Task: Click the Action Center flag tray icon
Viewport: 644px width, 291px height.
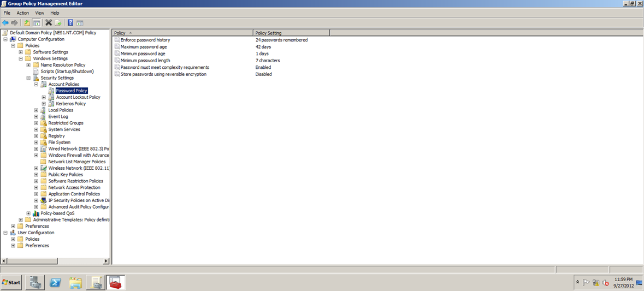Action: (587, 282)
